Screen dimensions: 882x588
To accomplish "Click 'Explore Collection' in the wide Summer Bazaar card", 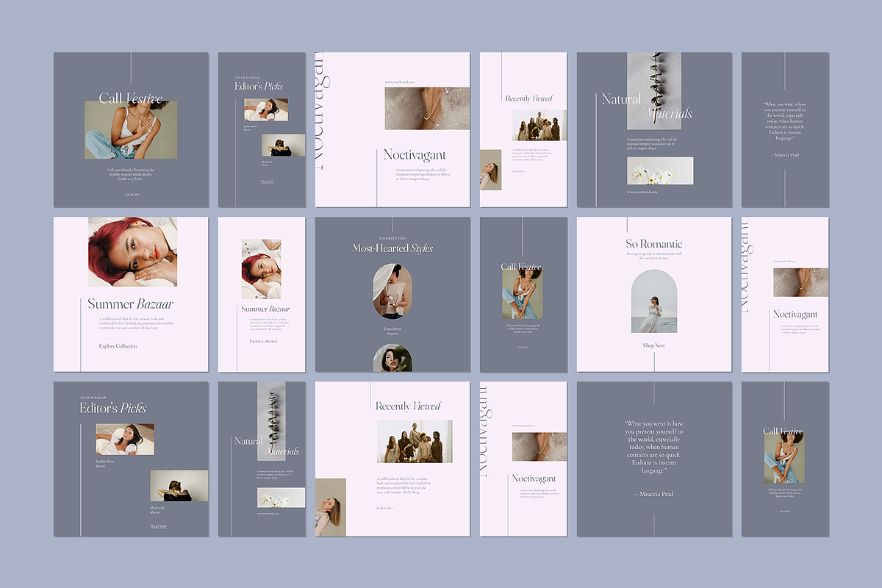I will [x=118, y=345].
